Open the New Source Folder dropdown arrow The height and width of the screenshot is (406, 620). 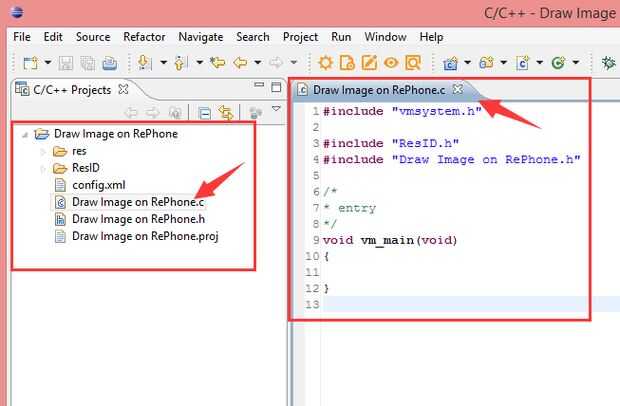(503, 62)
